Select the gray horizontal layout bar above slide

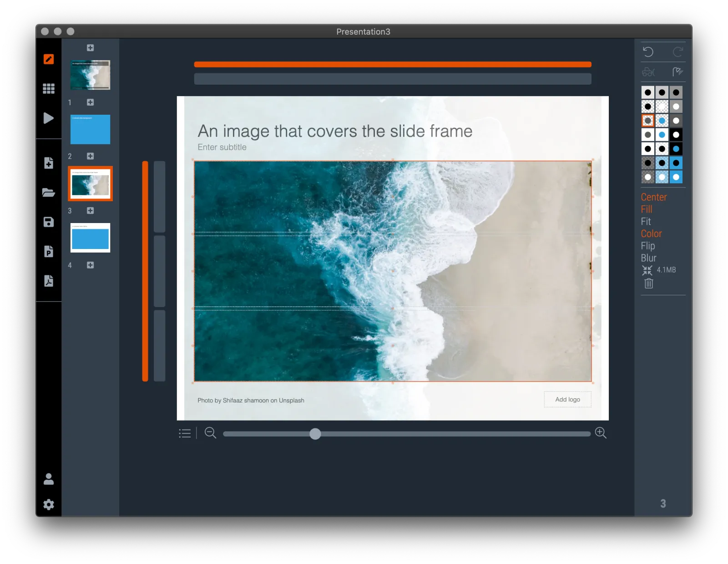393,79
